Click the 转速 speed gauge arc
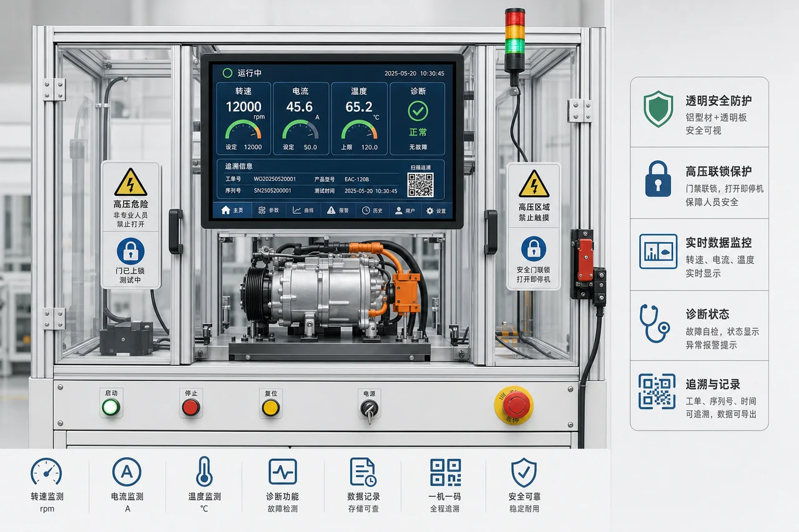This screenshot has height=532, width=799. tap(243, 130)
